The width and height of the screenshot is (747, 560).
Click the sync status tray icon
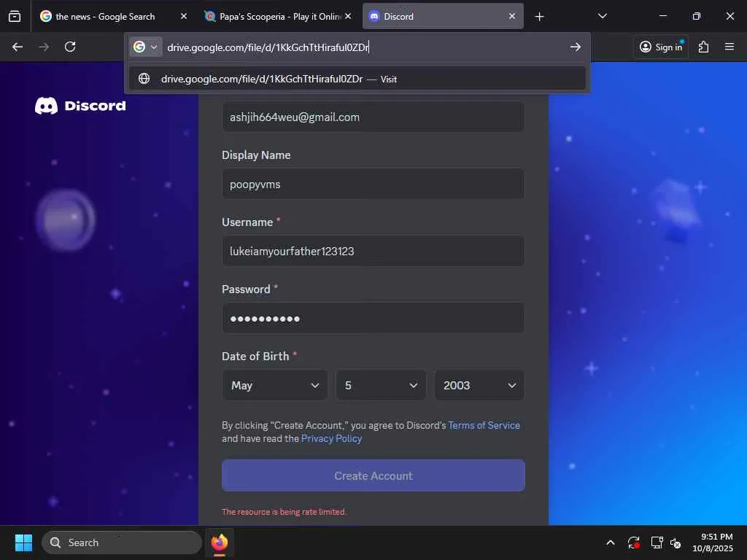click(x=634, y=542)
